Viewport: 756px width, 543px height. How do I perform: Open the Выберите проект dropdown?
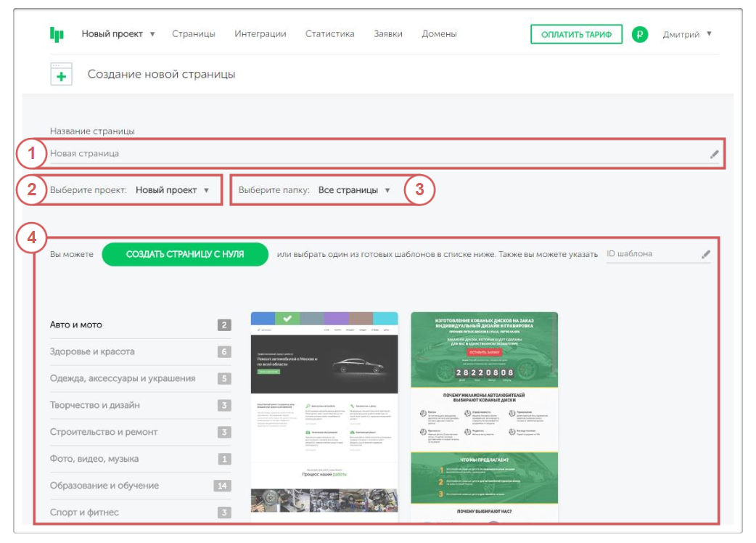pyautogui.click(x=173, y=190)
